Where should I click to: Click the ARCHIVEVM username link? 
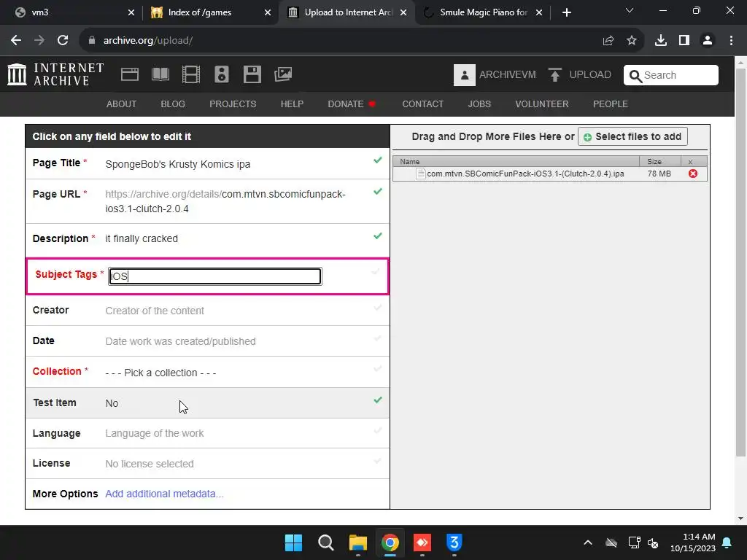(x=508, y=75)
